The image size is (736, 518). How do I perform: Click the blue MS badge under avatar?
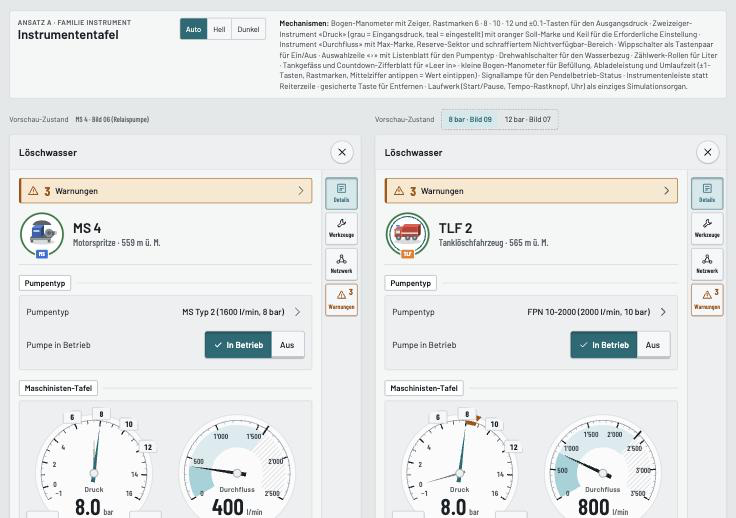(x=42, y=254)
